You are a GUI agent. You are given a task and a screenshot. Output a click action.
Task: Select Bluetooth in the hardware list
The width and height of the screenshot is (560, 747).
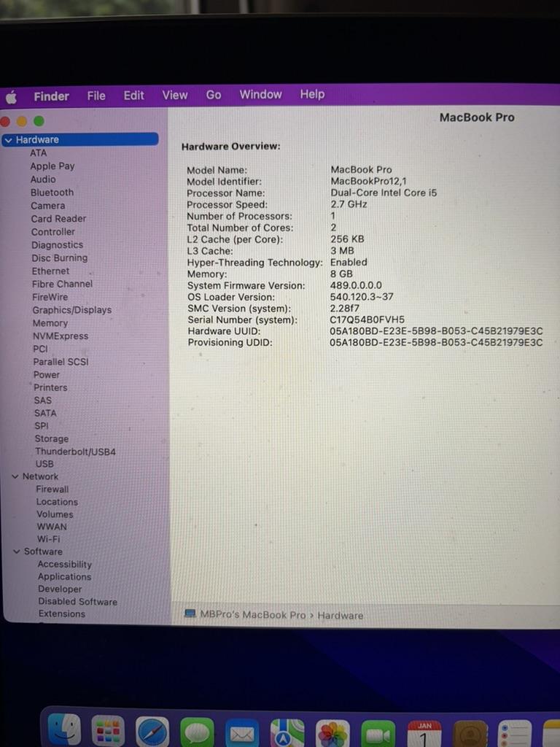point(52,193)
